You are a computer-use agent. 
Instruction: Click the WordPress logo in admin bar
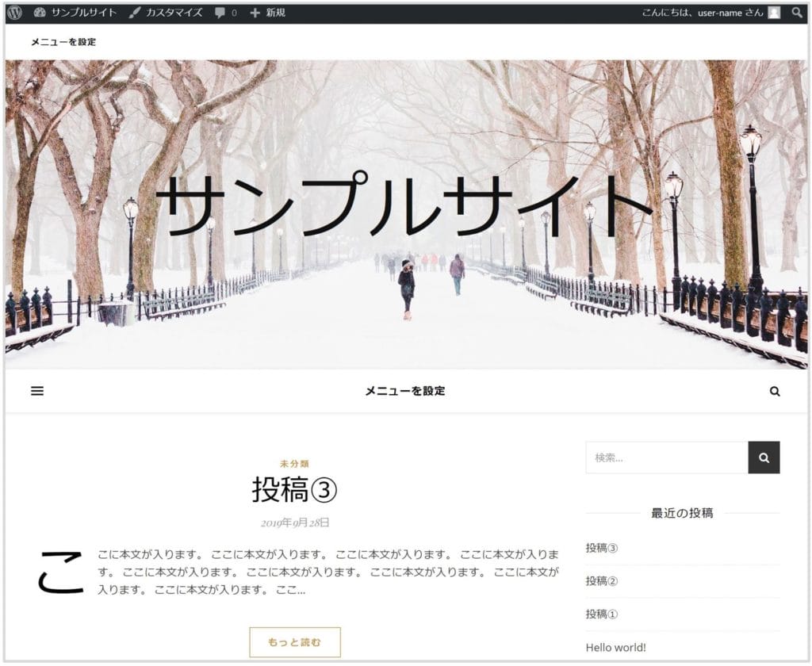(14, 13)
